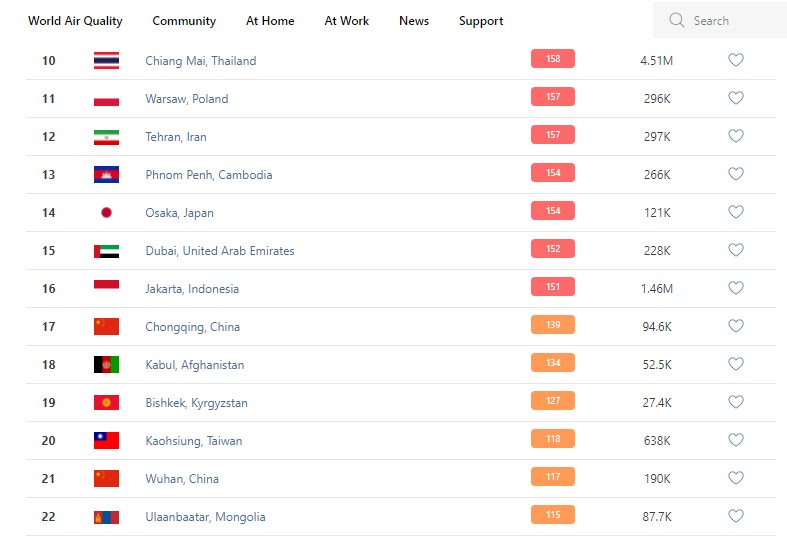Click the heart icon for Ulaanbaatar, Mongolia

[736, 516]
